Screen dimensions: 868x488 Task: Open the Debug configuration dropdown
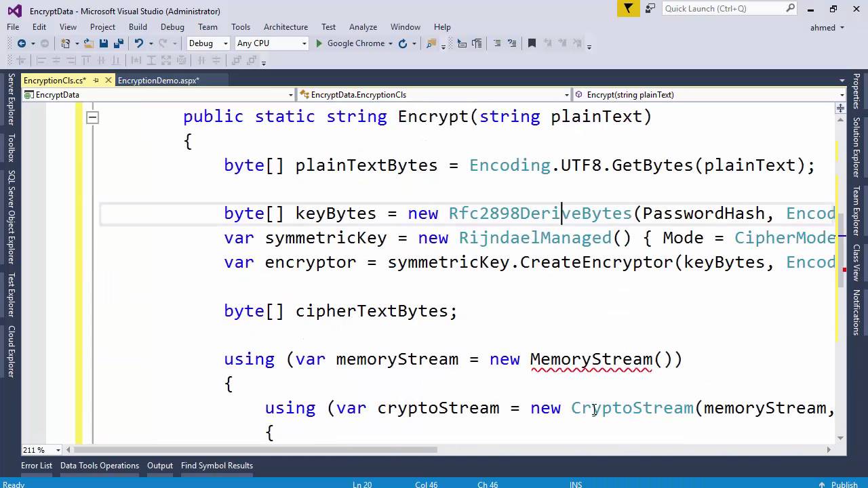pyautogui.click(x=208, y=43)
